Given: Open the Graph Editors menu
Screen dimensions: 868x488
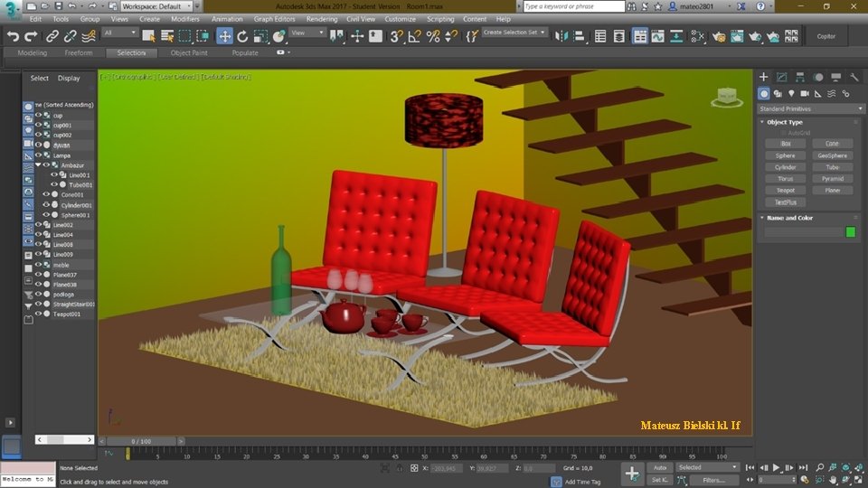Looking at the screenshot, I should coord(274,19).
